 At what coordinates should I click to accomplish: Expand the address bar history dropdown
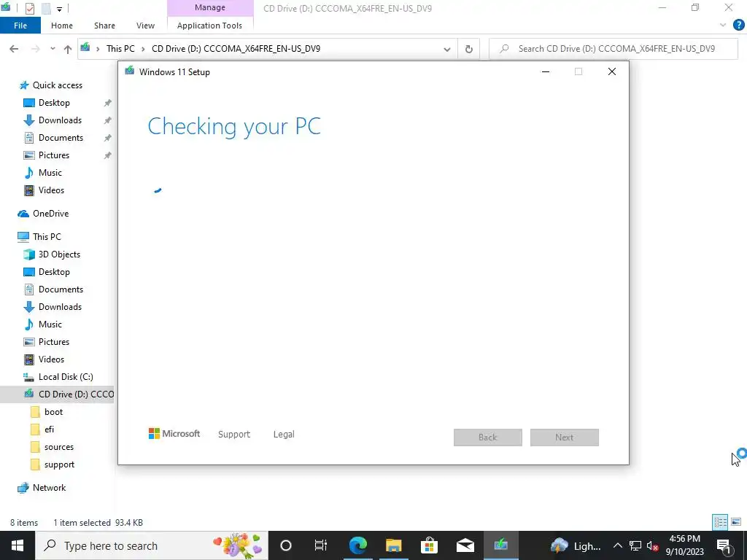(x=447, y=49)
